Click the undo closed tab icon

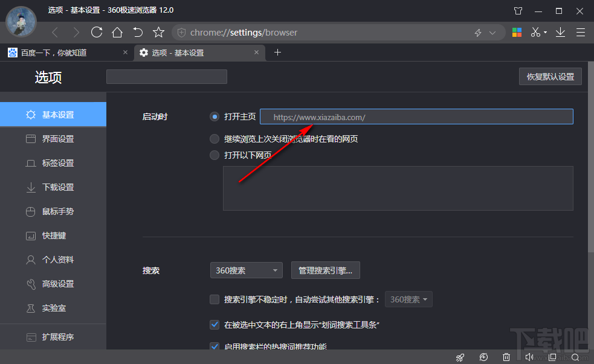coord(138,32)
